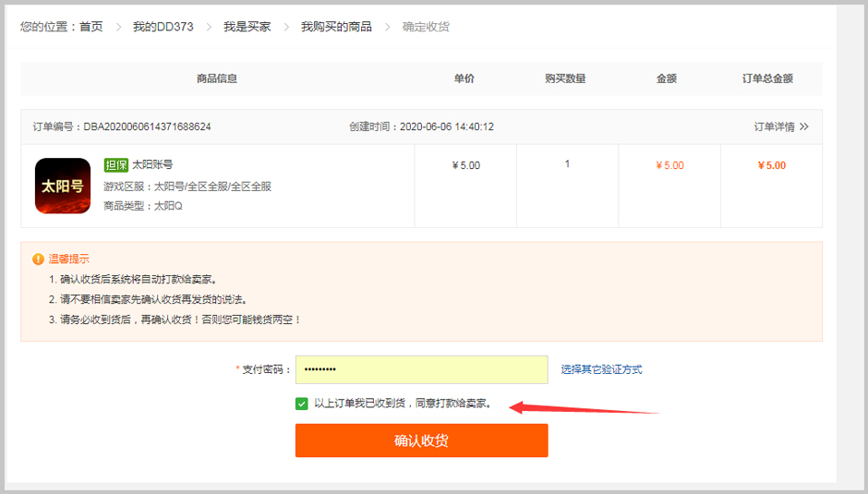
Task: Click the 游戏区服 server info line
Action: (187, 187)
